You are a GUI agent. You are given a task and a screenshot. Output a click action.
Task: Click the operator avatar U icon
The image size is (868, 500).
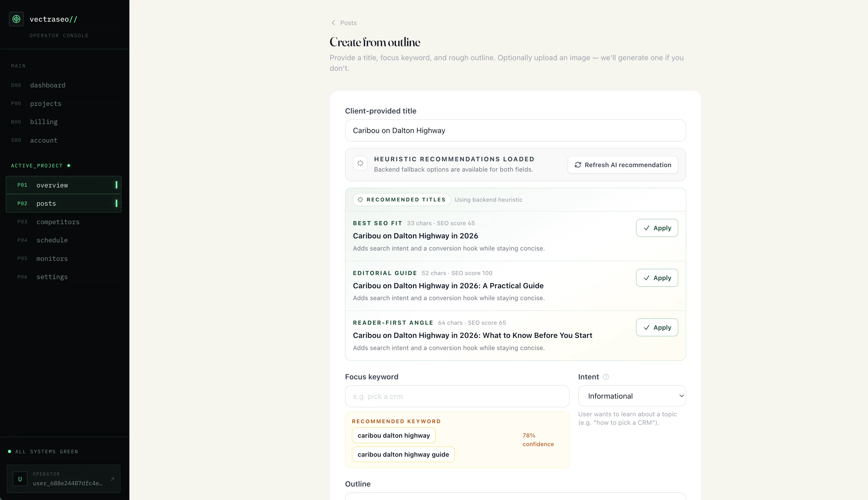point(20,479)
